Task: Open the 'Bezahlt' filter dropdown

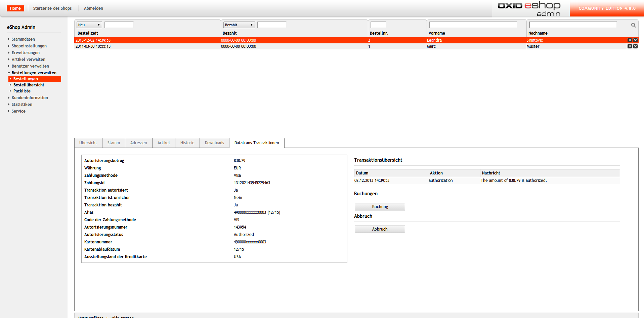Action: point(239,25)
